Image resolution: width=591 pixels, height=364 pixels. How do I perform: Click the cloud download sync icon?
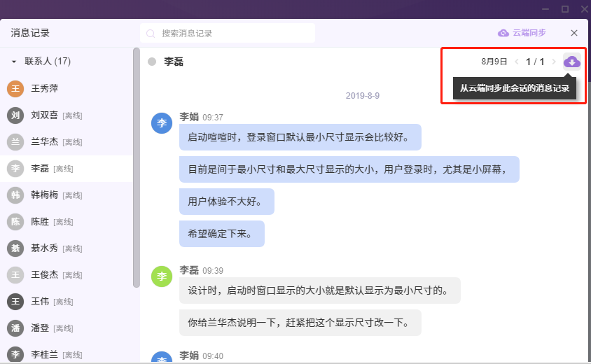572,62
